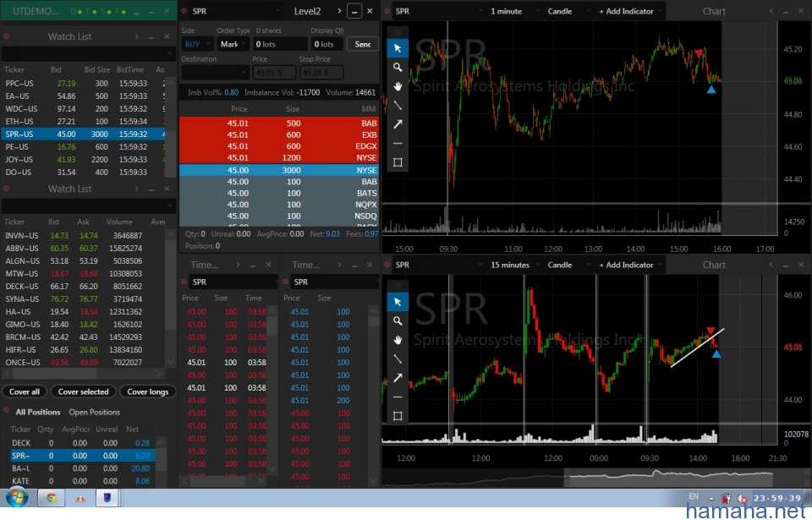Select the SPR~US row in the Watch List
This screenshot has width=812, height=520.
(x=84, y=134)
